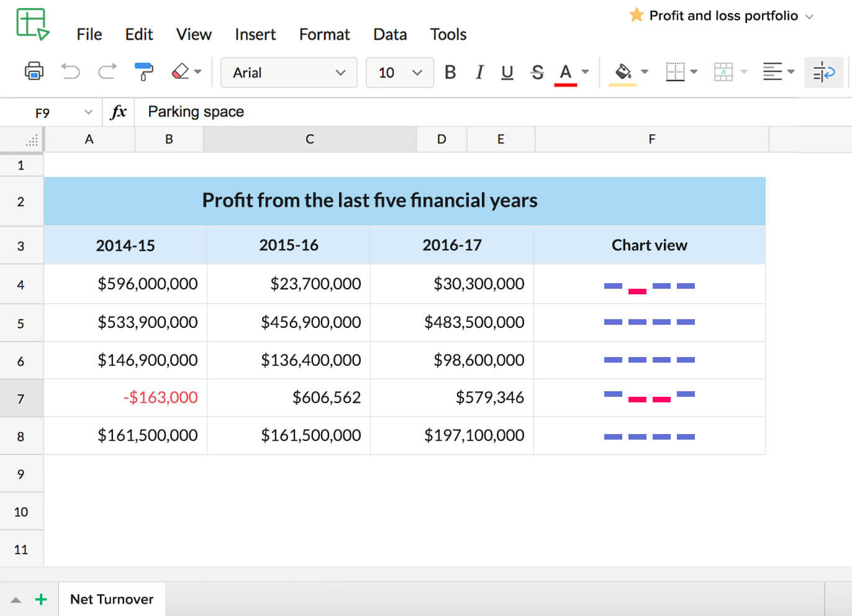Toggle underline formatting

507,73
